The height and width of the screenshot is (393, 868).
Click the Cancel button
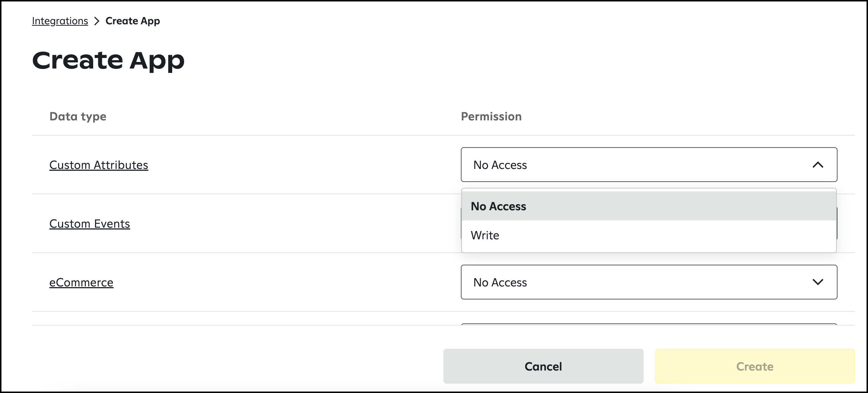coord(543,366)
